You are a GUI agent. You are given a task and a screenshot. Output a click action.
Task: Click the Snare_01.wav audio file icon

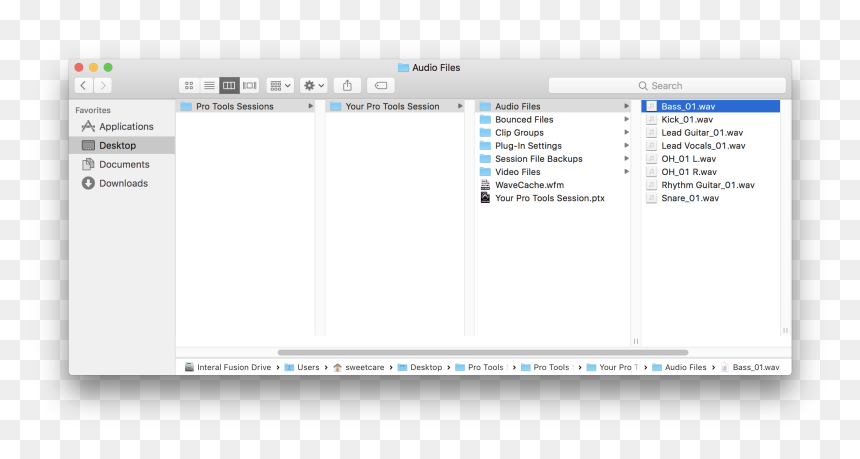point(652,199)
